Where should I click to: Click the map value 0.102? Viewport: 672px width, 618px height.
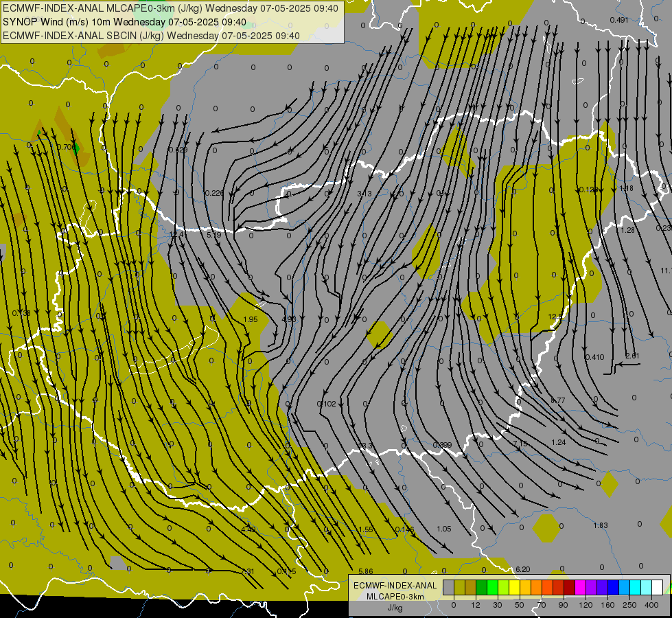pos(327,404)
